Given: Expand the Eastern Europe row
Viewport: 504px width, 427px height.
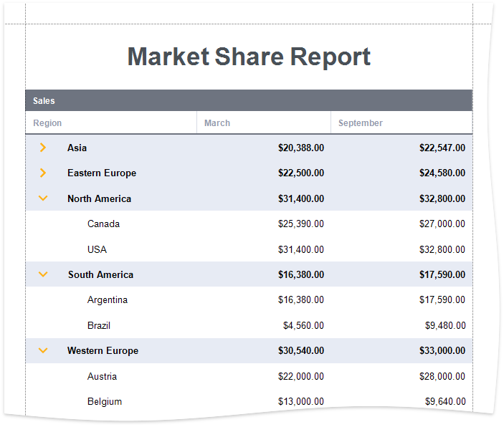Looking at the screenshot, I should point(43,173).
